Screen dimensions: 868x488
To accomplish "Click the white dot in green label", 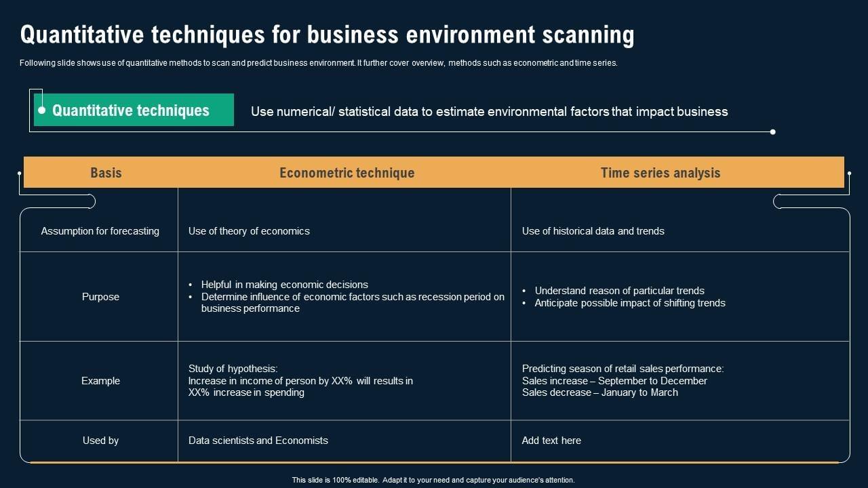I will pos(42,110).
